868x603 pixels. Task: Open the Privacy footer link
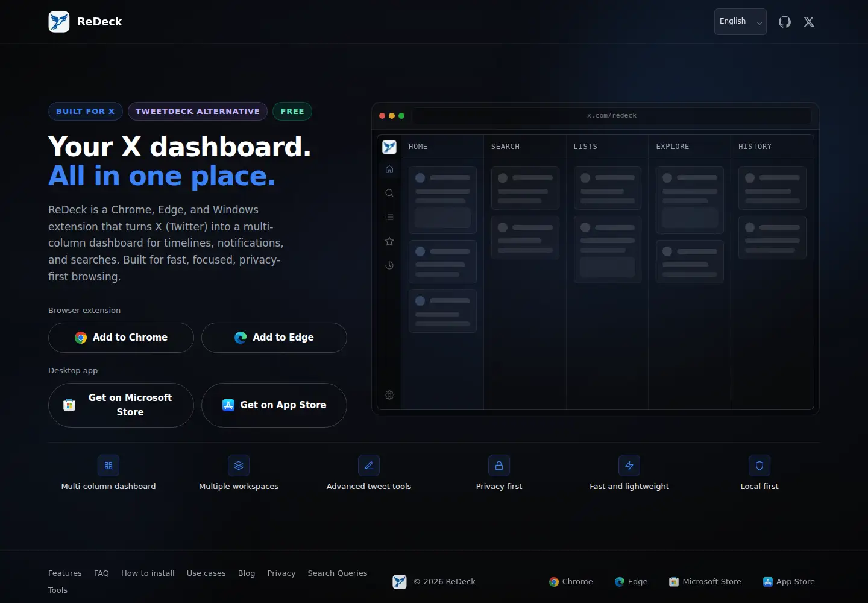coord(281,573)
